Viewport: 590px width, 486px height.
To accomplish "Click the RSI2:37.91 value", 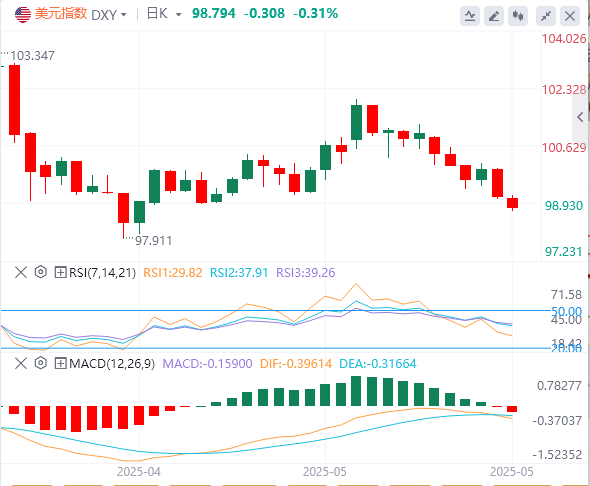I will 239,272.
